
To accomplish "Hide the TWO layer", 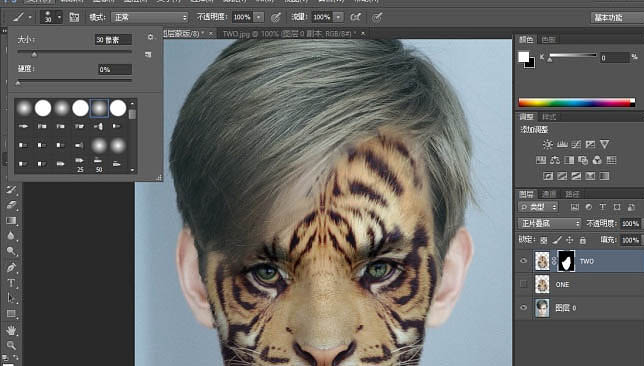I will [523, 261].
